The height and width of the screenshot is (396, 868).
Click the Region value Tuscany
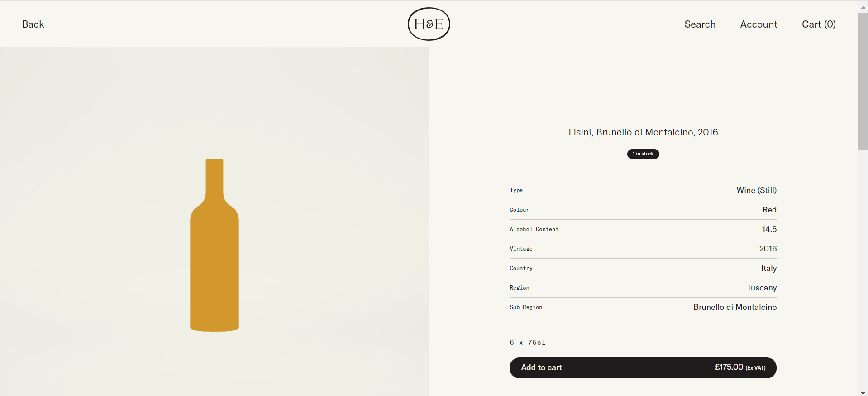762,288
